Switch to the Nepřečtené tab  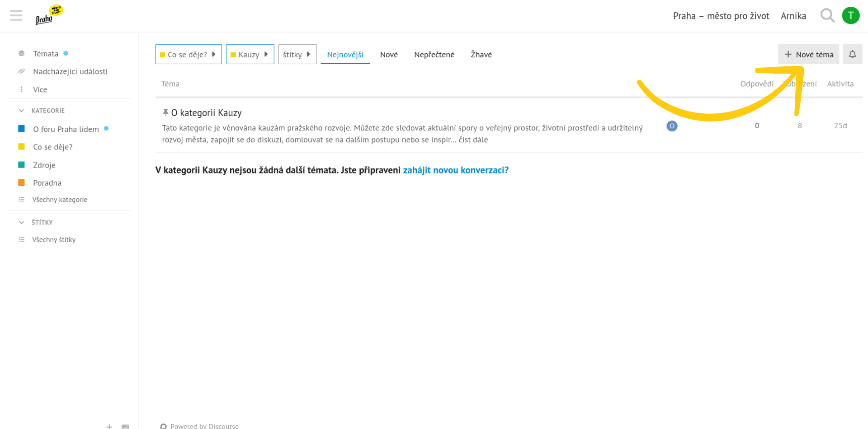[434, 55]
